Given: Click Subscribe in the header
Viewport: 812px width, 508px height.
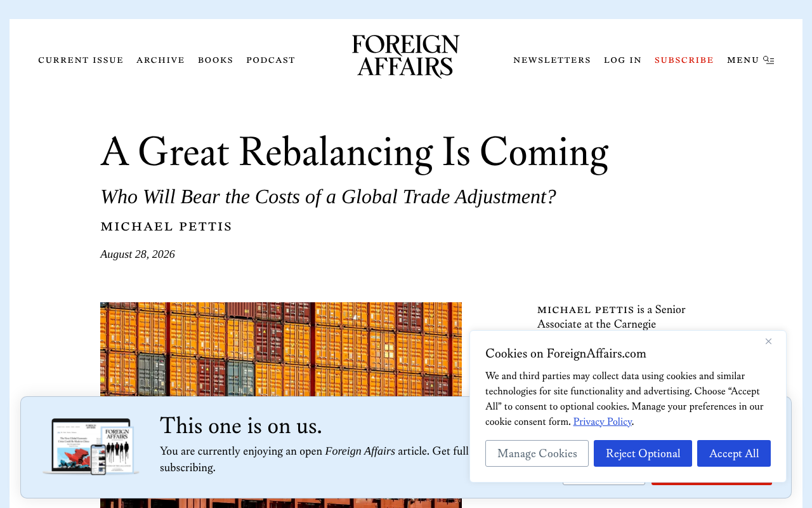Looking at the screenshot, I should pyautogui.click(x=684, y=60).
